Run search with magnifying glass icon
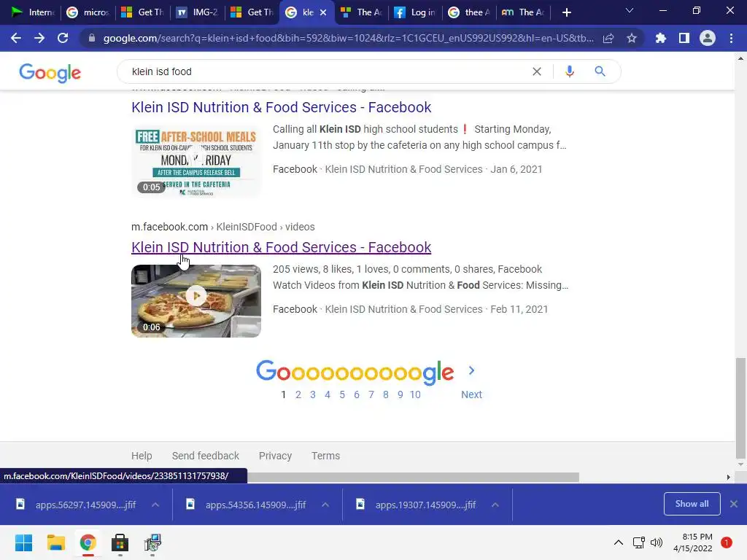The height and width of the screenshot is (560, 747). point(600,71)
